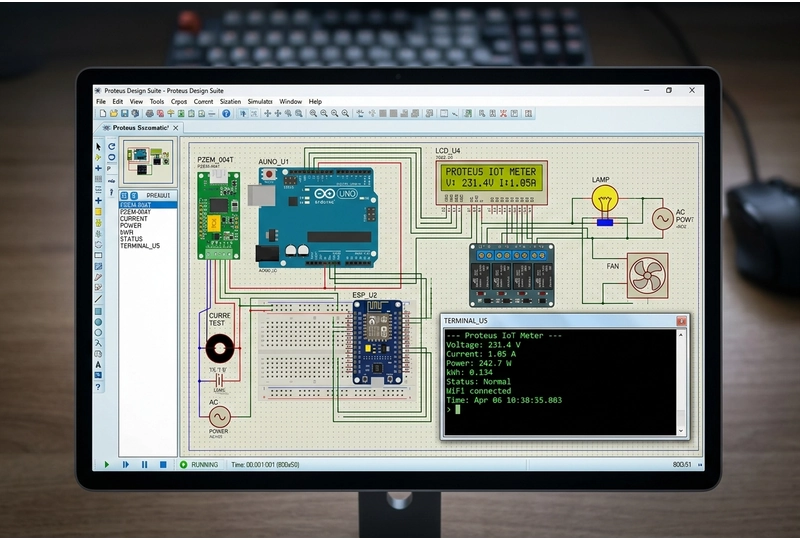Click the black current transformer ring
Viewport: 800px width, 540px height.
(x=220, y=349)
